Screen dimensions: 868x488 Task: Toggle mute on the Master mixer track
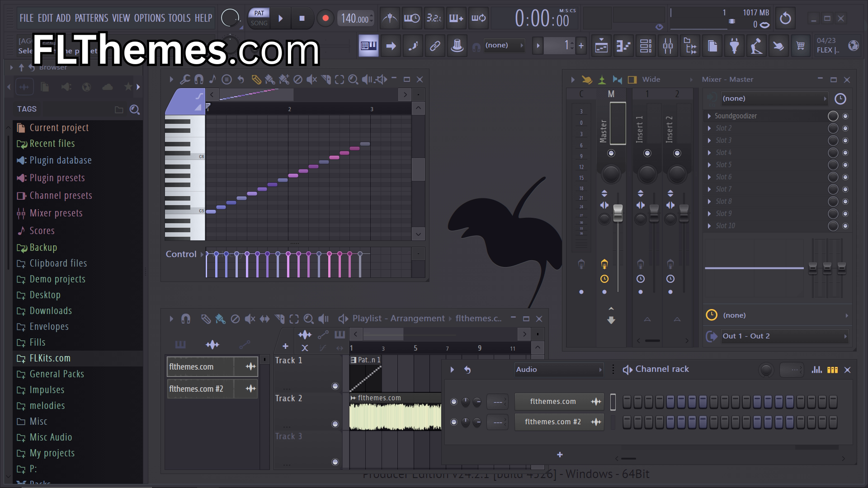point(611,153)
